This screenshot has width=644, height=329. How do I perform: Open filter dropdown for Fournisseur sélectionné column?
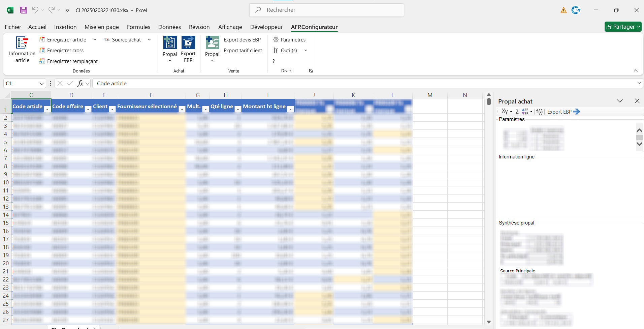(182, 109)
